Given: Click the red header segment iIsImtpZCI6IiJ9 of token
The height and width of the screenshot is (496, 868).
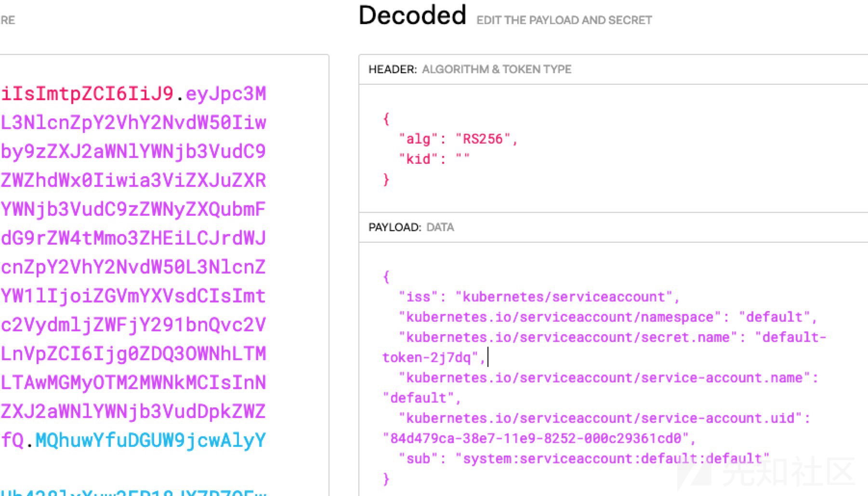Looking at the screenshot, I should pos(87,94).
